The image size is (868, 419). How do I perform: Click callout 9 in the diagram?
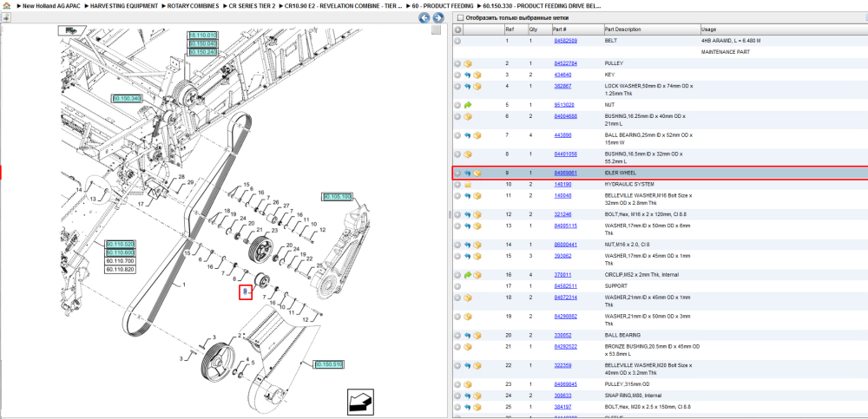point(246,293)
